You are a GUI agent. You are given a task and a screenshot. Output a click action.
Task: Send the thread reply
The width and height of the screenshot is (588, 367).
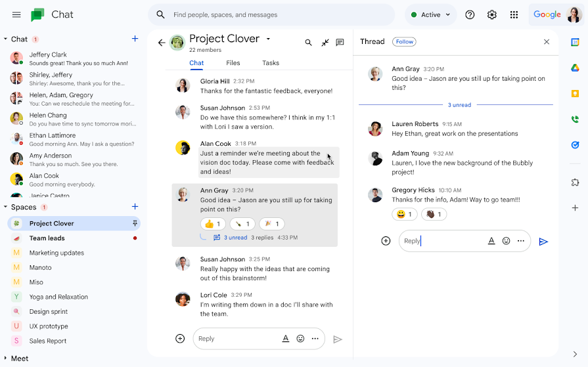click(x=543, y=242)
